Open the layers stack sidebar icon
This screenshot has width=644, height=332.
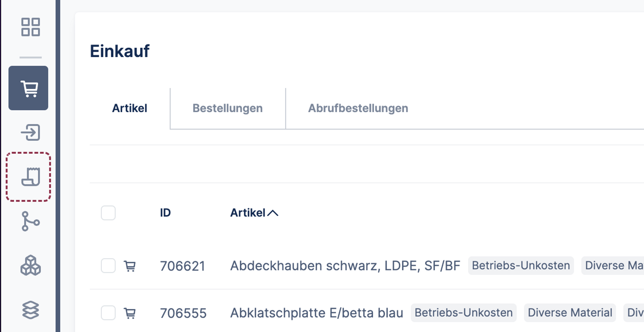click(x=31, y=310)
